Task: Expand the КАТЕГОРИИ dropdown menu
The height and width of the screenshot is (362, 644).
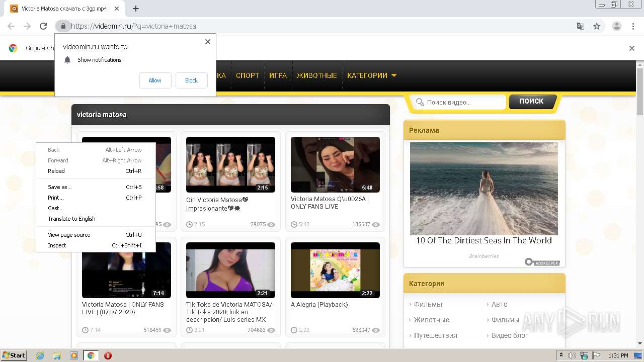Action: click(372, 75)
